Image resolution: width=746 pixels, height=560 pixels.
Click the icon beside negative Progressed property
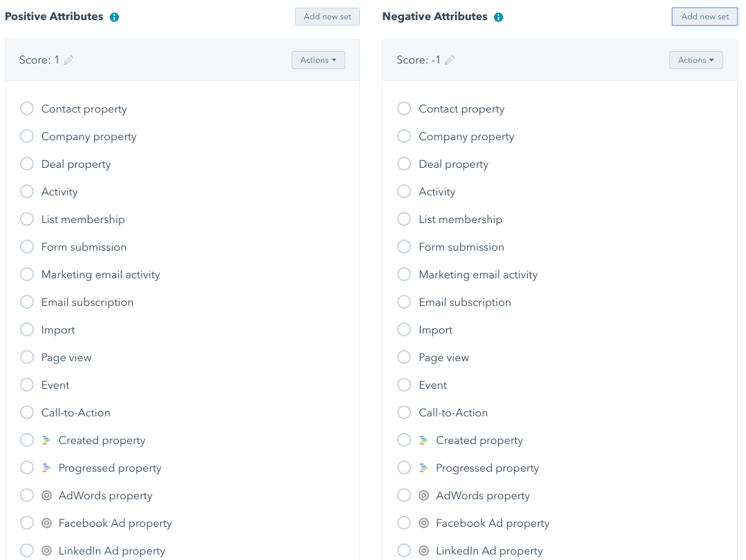coord(424,468)
